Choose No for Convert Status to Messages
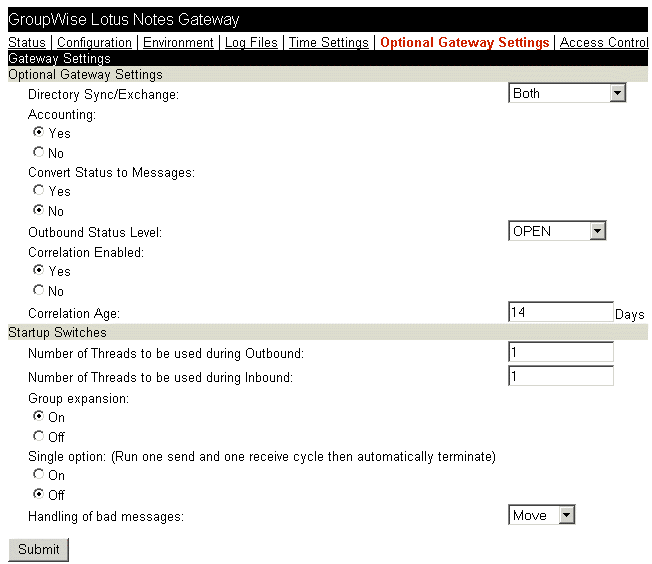652x564 pixels. click(x=39, y=210)
